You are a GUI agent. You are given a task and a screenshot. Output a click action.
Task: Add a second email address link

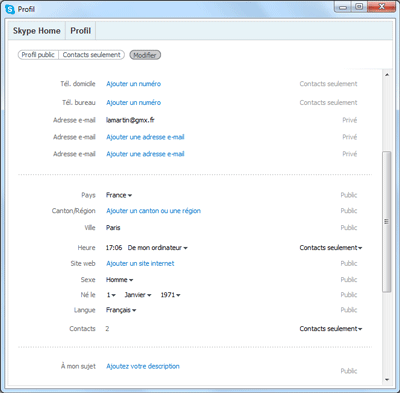[x=145, y=137]
